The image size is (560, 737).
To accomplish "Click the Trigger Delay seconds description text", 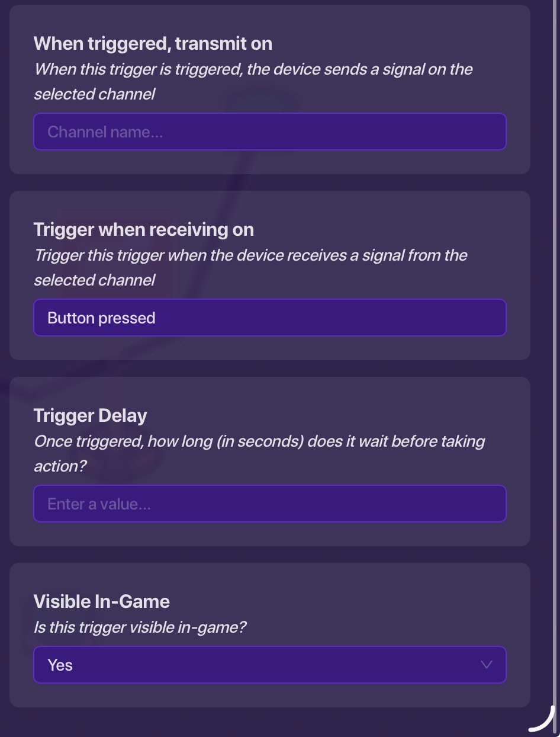I will pyautogui.click(x=259, y=453).
